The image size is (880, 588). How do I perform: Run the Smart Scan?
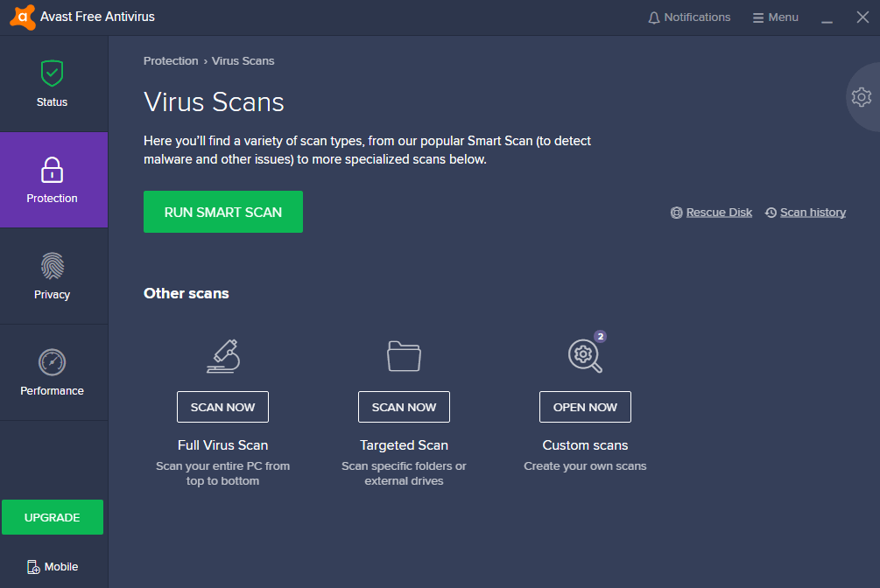[x=223, y=212]
